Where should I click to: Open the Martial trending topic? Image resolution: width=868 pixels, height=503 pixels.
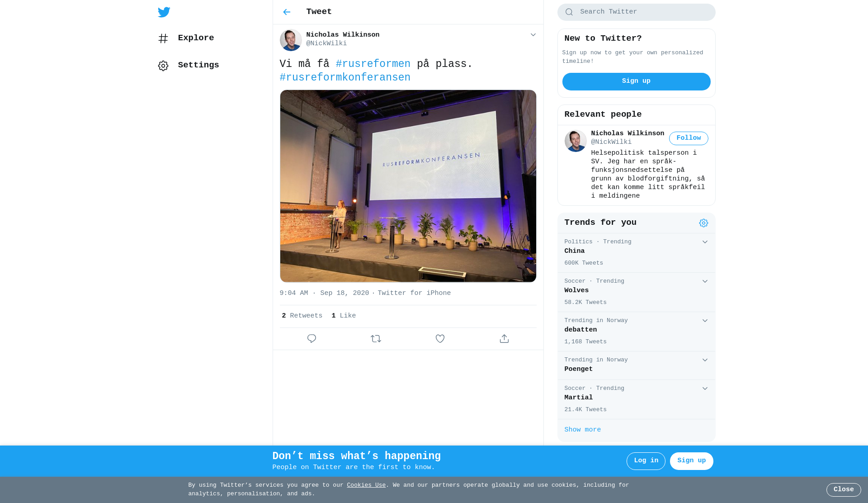tap(636, 399)
